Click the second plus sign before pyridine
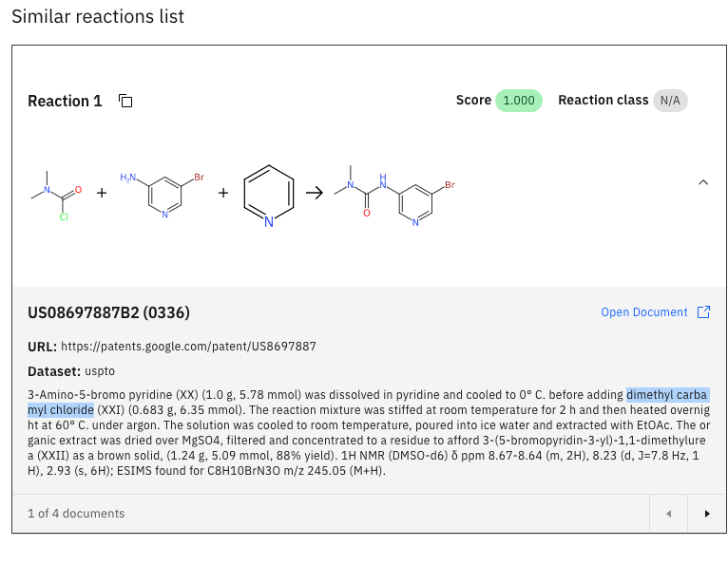The height and width of the screenshot is (565, 728). pyautogui.click(x=223, y=192)
